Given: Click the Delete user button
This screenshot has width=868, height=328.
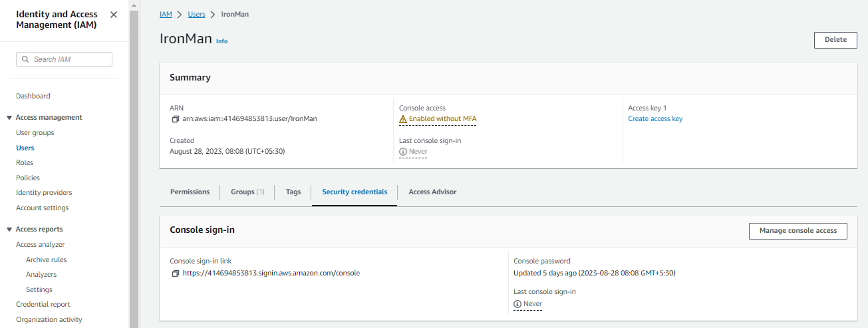Looking at the screenshot, I should pyautogui.click(x=835, y=40).
